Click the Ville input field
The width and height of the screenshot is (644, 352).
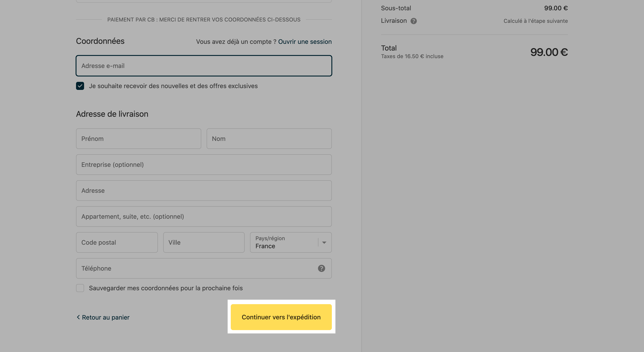pos(204,242)
